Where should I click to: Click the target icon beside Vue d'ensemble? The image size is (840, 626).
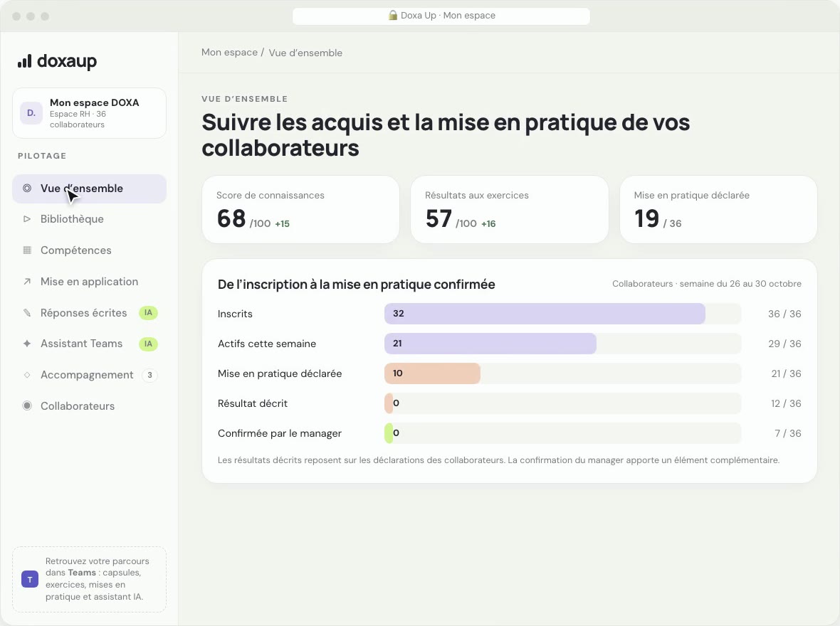click(x=27, y=189)
